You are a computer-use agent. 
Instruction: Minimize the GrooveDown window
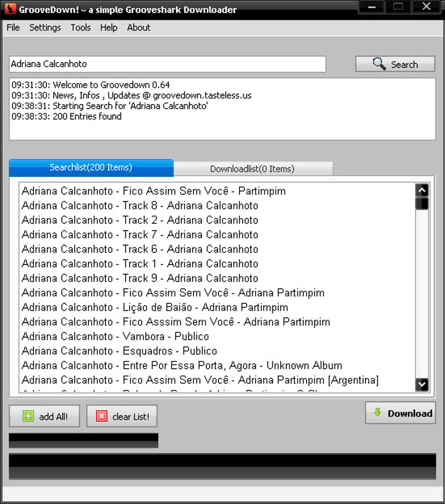[372, 7]
